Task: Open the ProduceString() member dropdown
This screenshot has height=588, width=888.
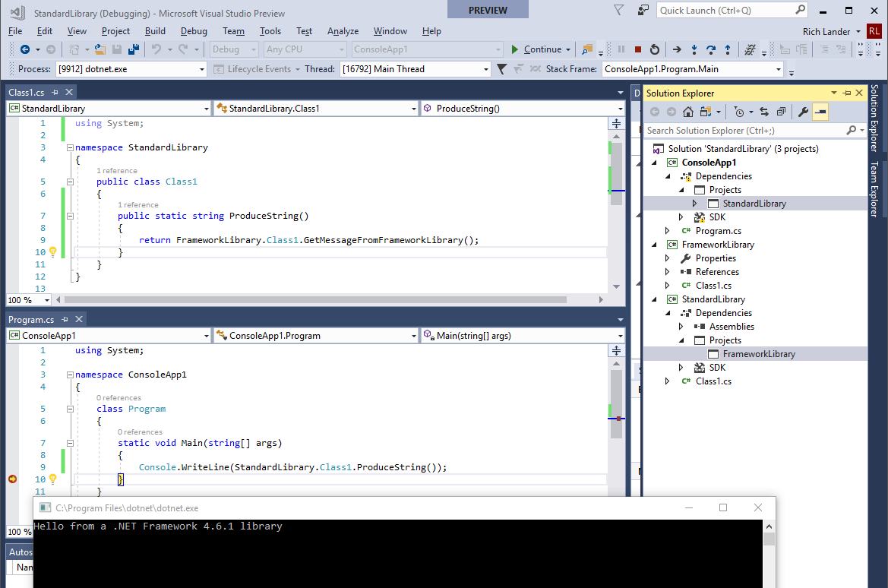Action: [x=523, y=108]
